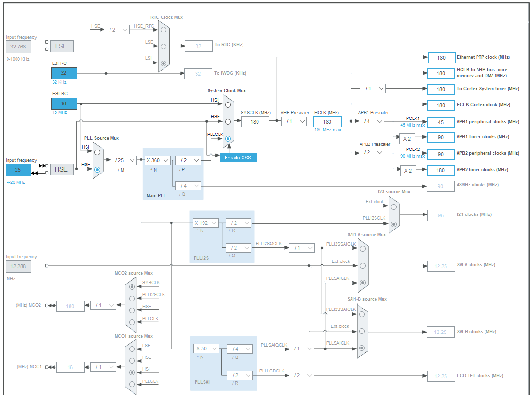Open the PLLSAIQCLK /1 divider dropdown
Image resolution: width=532 pixels, height=396 pixels.
302,348
